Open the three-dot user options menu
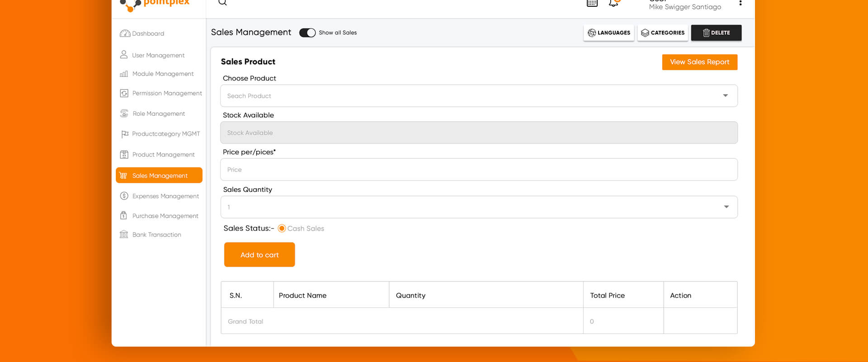This screenshot has height=362, width=868. [740, 4]
